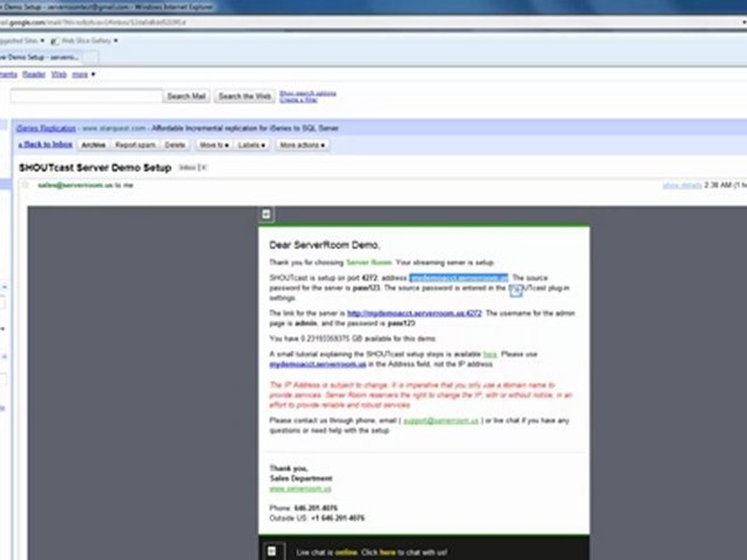Click the 'Outside US: +1 646-291-4075' line
This screenshot has height=560, width=747.
(317, 518)
